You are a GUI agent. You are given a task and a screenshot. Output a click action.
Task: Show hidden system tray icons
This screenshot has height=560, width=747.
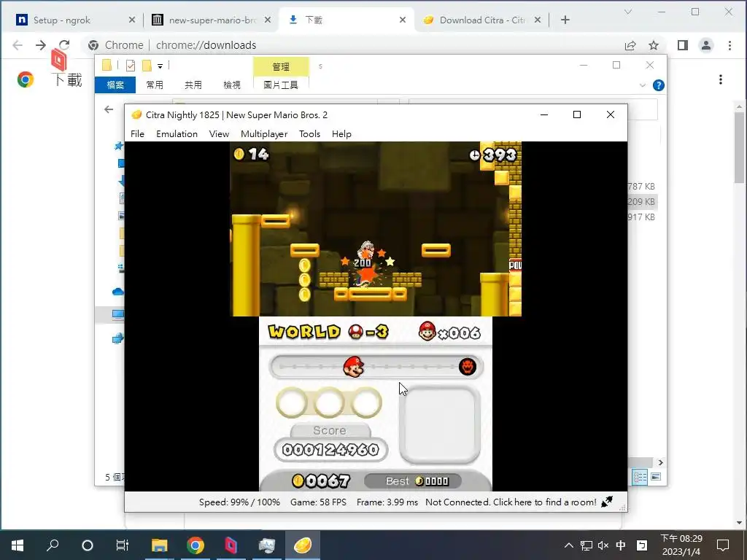coord(569,545)
